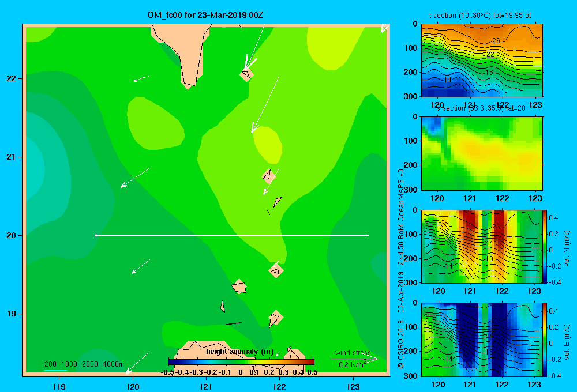Click the 'vel. E (m/s)' axis label

coord(567,341)
